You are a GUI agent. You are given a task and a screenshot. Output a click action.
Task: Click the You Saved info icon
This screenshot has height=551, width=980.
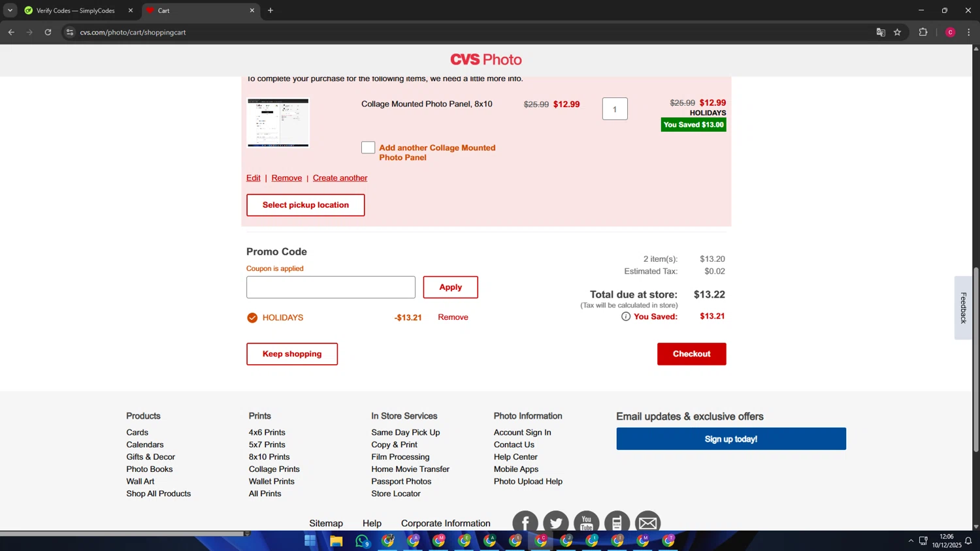point(626,317)
